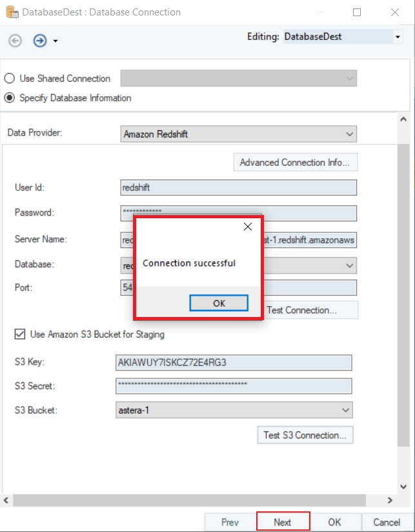The image size is (415, 532).
Task: Select Use Shared Connection radio button
Action: [x=10, y=79]
